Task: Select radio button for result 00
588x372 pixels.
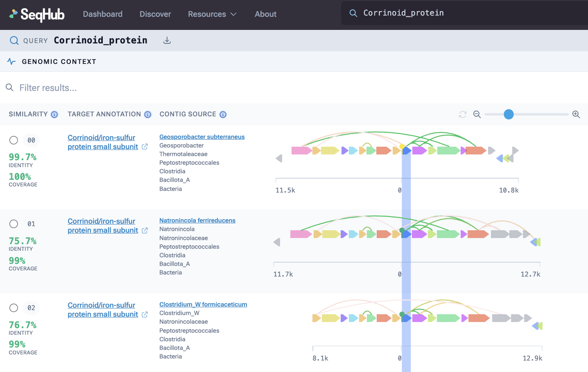Action: [x=14, y=140]
